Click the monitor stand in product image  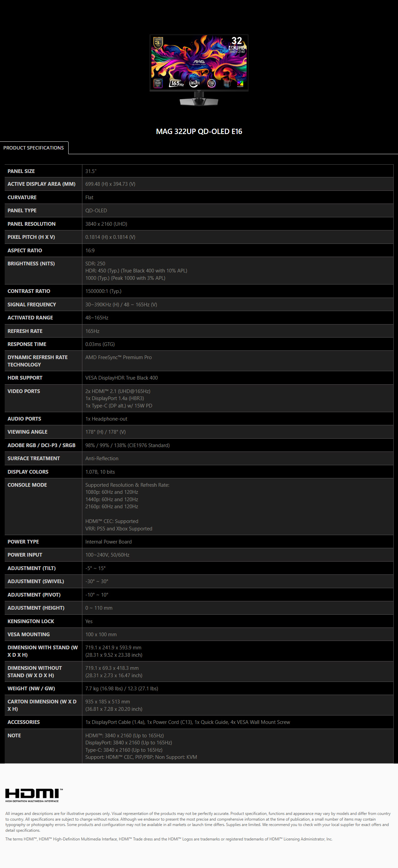coord(199,99)
